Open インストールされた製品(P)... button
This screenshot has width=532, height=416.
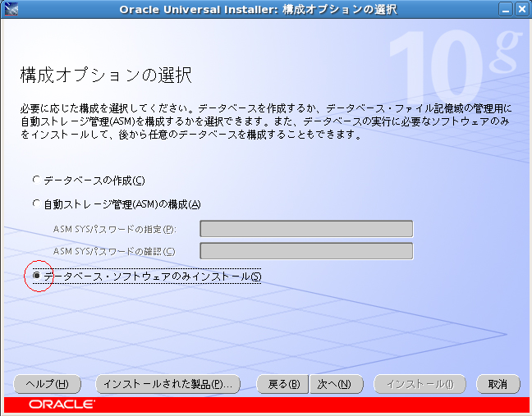[x=168, y=384]
